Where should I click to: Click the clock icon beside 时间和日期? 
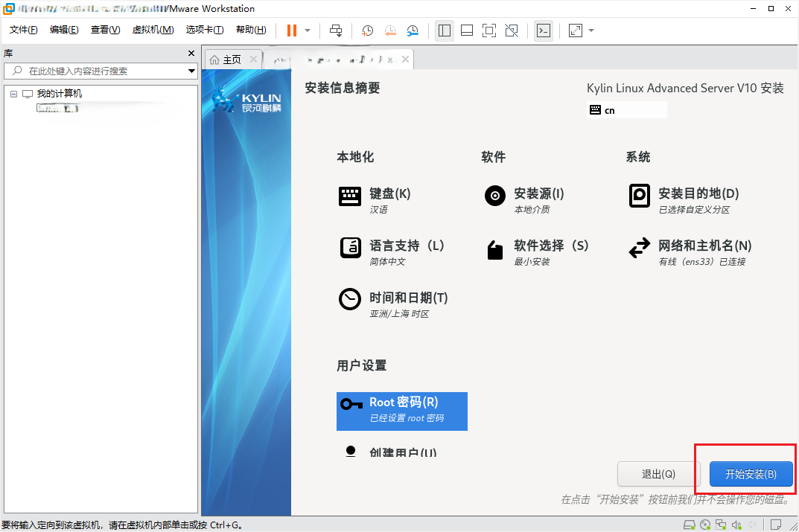pos(350,299)
